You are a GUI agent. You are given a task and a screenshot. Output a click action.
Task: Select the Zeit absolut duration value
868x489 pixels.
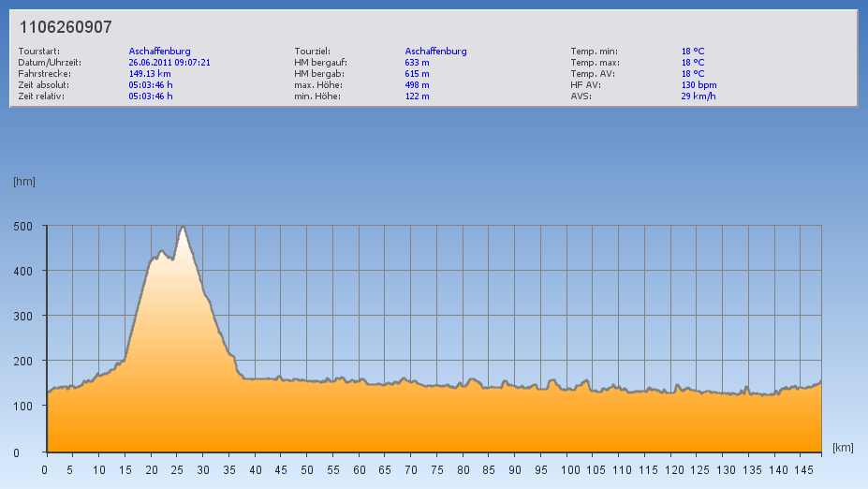151,85
